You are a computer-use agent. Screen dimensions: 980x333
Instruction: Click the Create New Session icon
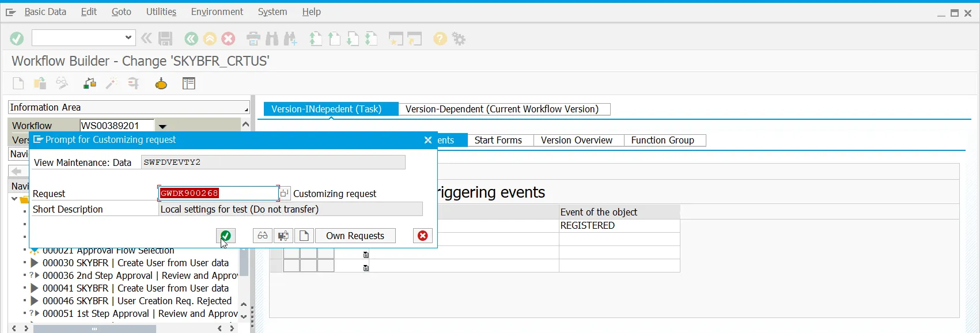pos(396,39)
